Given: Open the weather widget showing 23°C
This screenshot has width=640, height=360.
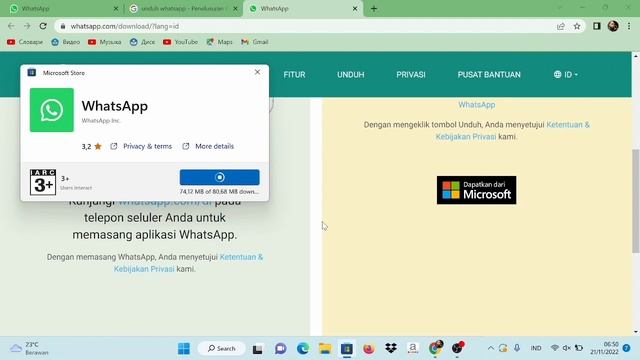Looking at the screenshot, I should (x=29, y=349).
